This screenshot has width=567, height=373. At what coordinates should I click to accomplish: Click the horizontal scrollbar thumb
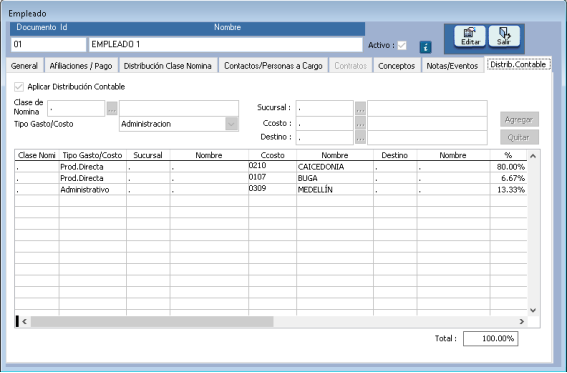click(152, 321)
